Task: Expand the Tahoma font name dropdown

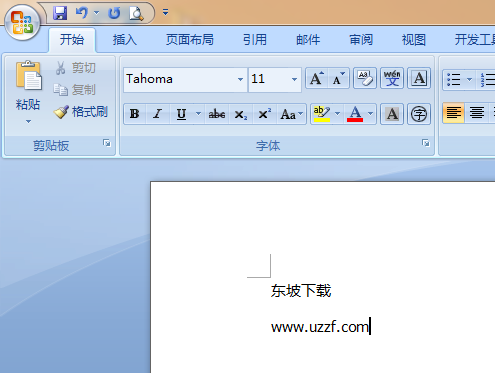Action: click(x=240, y=79)
